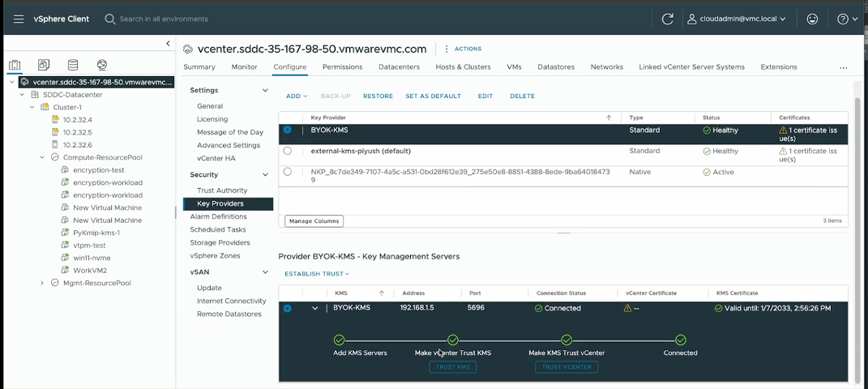The width and height of the screenshot is (868, 389).
Task: Switch to Networking inventory view icon
Action: point(102,65)
